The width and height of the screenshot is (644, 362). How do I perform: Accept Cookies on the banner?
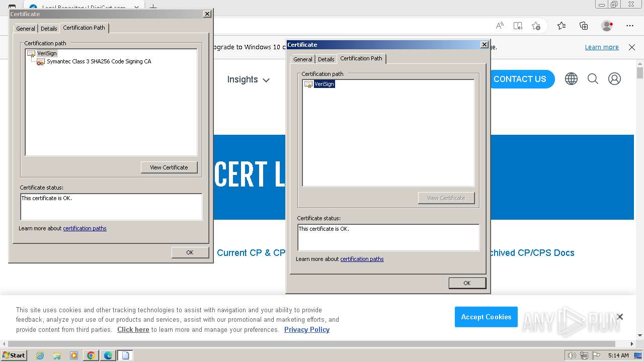point(486,317)
